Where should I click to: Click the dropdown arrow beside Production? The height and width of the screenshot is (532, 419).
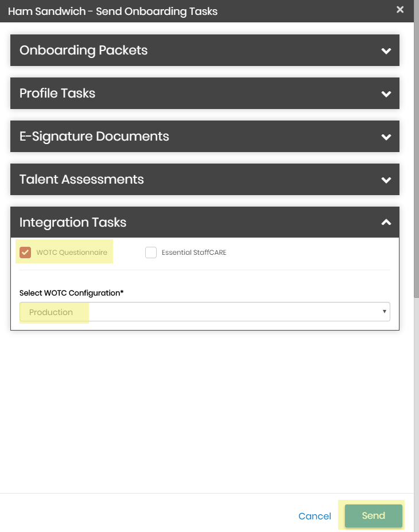(x=384, y=312)
